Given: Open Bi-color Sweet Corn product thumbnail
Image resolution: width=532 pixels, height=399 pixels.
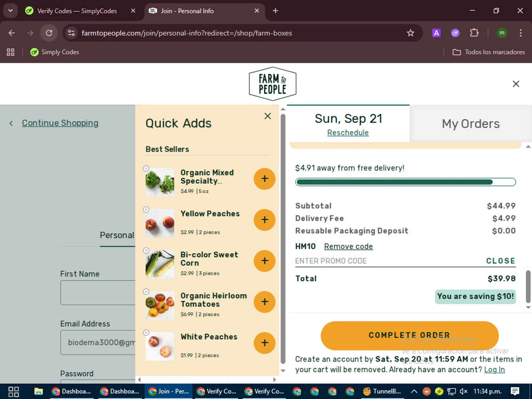Looking at the screenshot, I should tap(160, 264).
